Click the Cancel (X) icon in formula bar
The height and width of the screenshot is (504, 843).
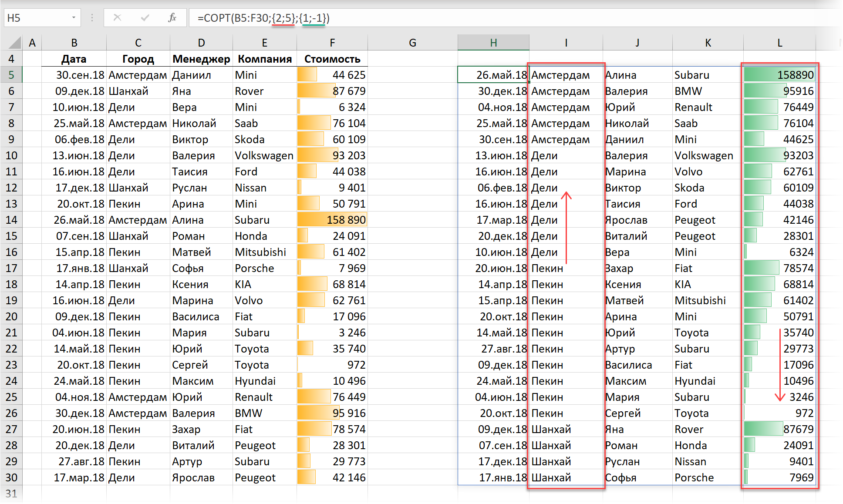tap(117, 18)
